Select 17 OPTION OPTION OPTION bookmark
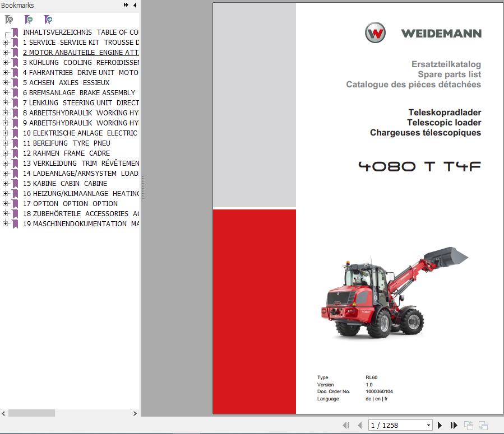The height and width of the screenshot is (434, 504). (x=71, y=203)
